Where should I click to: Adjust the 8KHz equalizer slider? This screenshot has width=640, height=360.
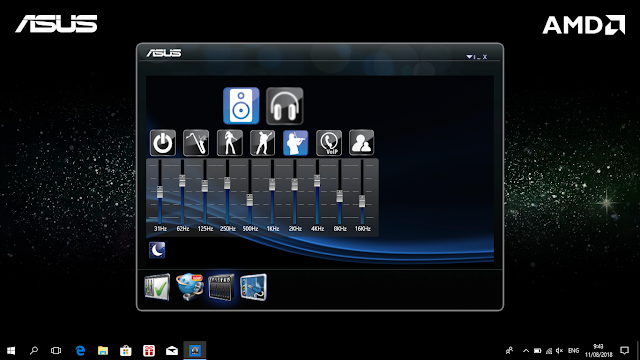[x=340, y=196]
